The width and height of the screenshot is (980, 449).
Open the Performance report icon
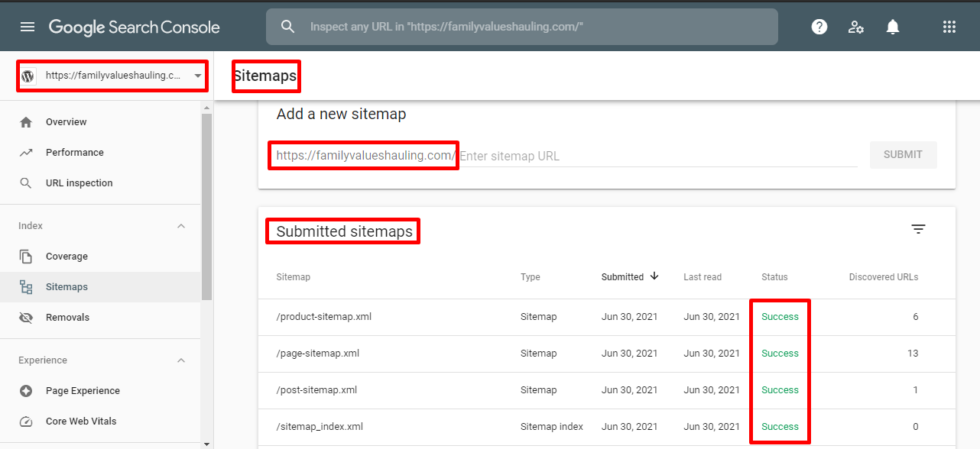25,152
